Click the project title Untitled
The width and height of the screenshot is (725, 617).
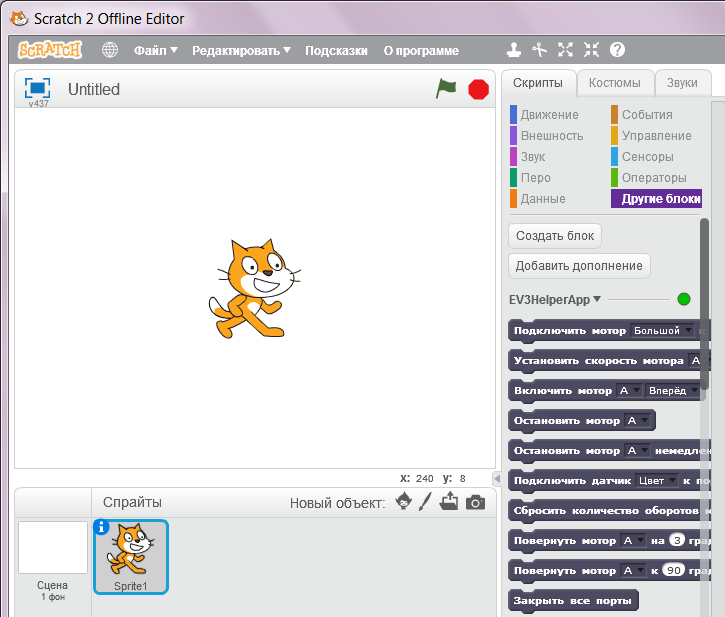pyautogui.click(x=94, y=89)
